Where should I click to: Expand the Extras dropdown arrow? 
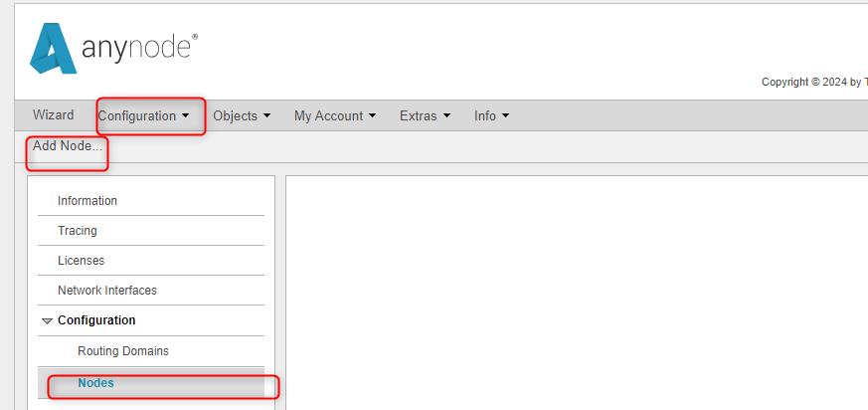tap(446, 116)
